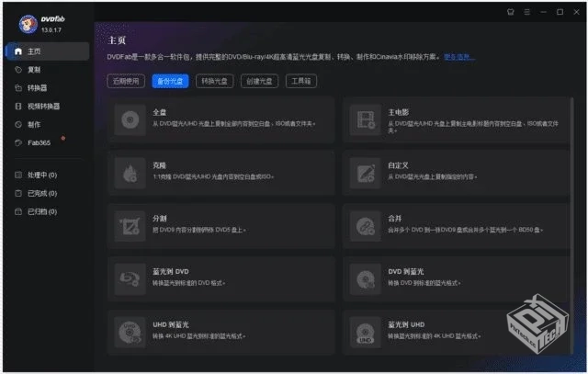The width and height of the screenshot is (588, 374).
Task: Click the red notification dot beside Fab365
Action: pyautogui.click(x=63, y=139)
